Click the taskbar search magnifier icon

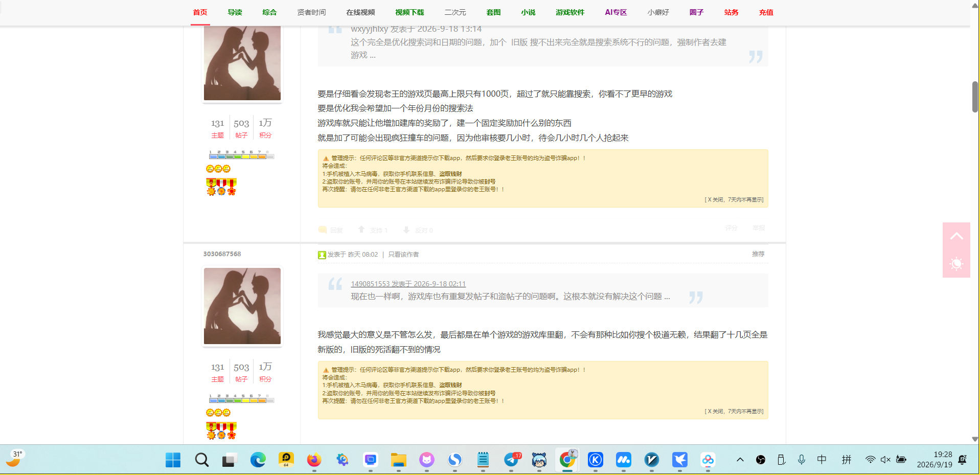(201, 460)
